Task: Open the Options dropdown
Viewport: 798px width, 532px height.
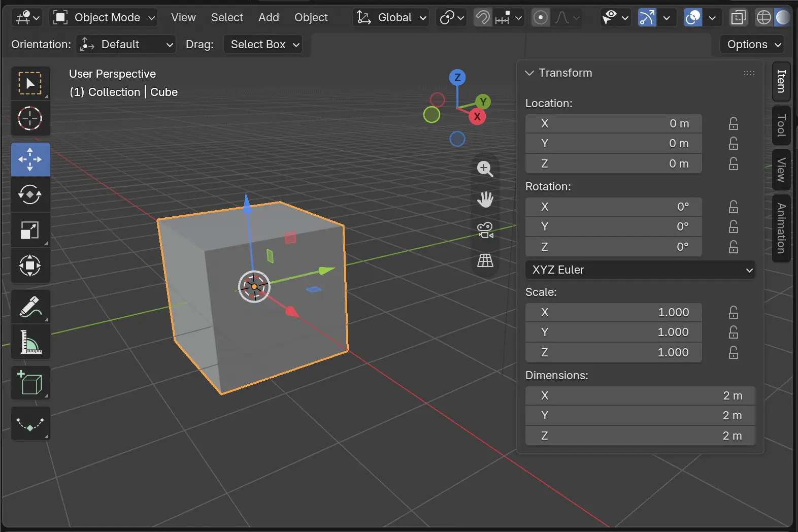Action: [x=752, y=45]
